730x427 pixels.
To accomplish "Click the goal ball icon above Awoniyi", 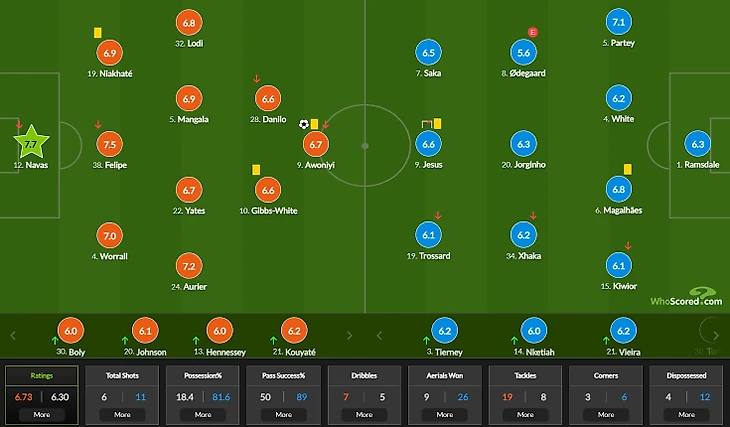I will tap(304, 124).
